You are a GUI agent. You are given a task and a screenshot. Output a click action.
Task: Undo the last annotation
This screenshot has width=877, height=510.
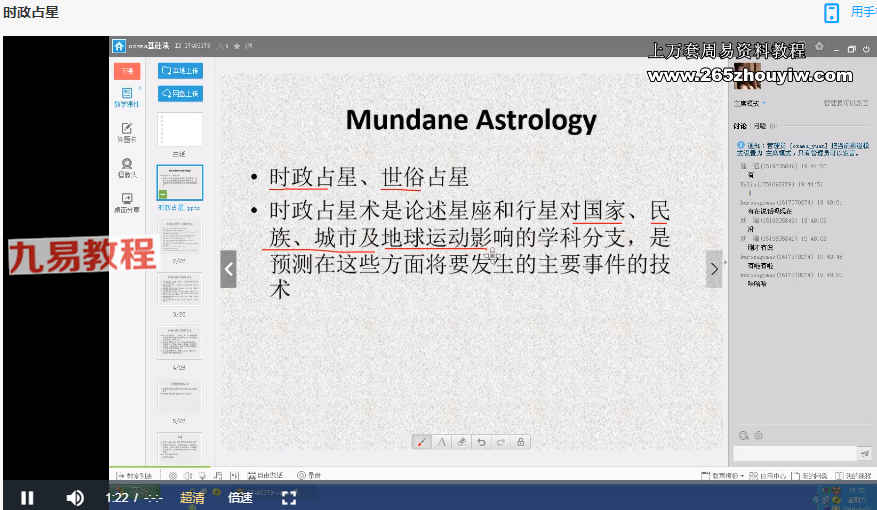481,442
